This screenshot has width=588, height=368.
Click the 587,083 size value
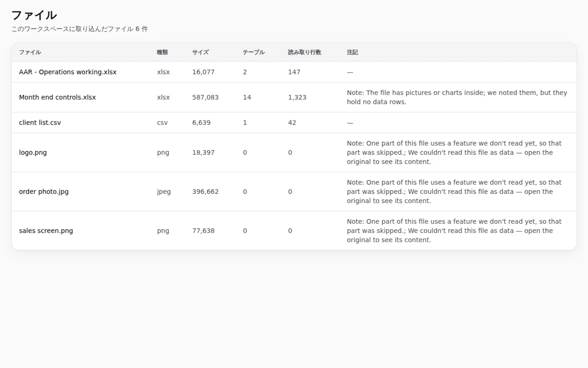[205, 98]
